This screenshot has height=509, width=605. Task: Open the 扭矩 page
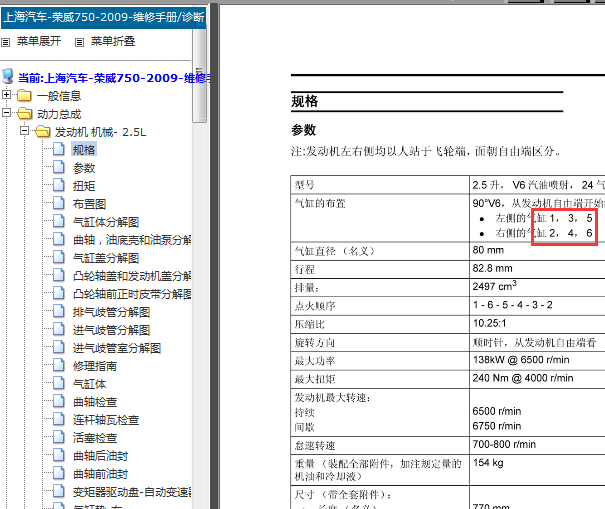(x=84, y=186)
